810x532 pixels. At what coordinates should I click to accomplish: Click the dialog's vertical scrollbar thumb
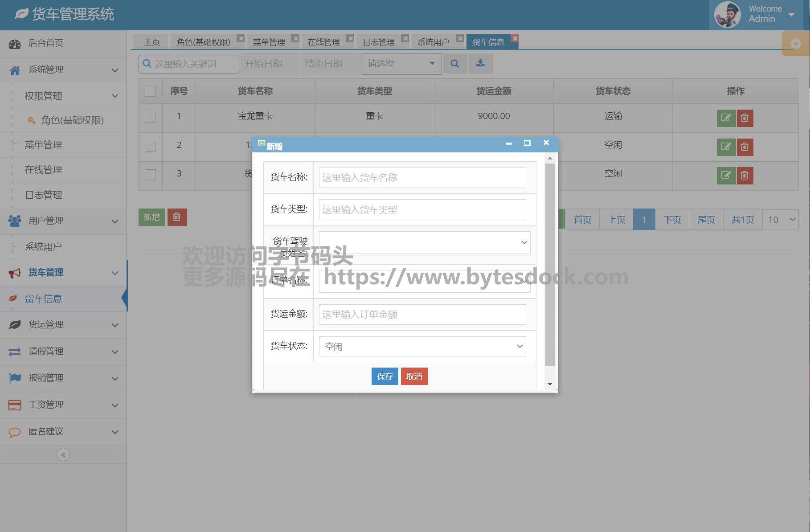[x=550, y=265]
